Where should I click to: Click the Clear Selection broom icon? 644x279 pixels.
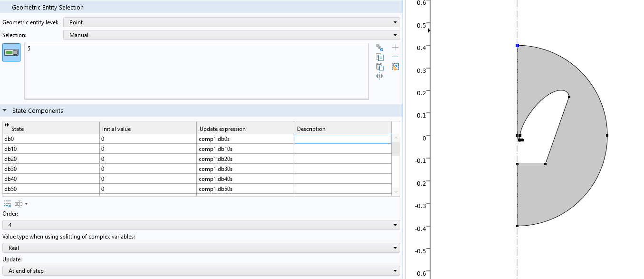(x=395, y=67)
